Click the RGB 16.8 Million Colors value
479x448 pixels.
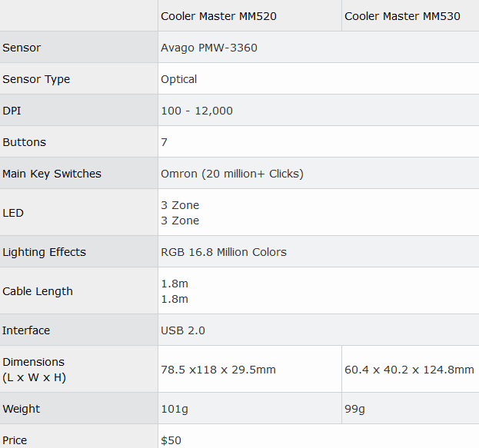click(x=224, y=252)
